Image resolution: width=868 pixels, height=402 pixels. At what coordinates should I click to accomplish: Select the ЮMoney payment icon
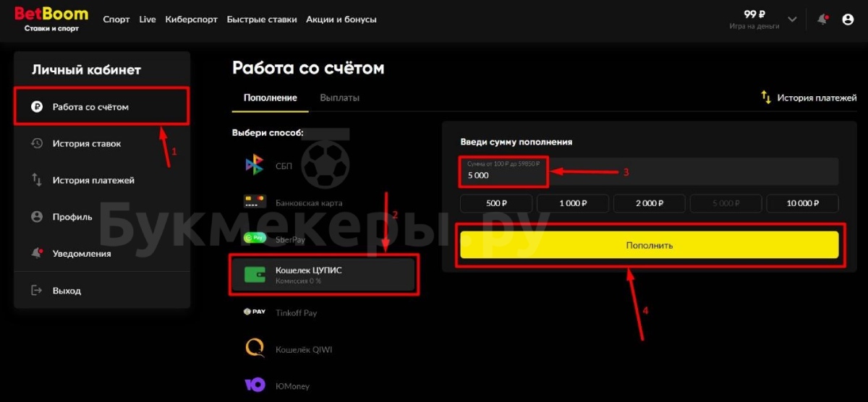point(255,385)
